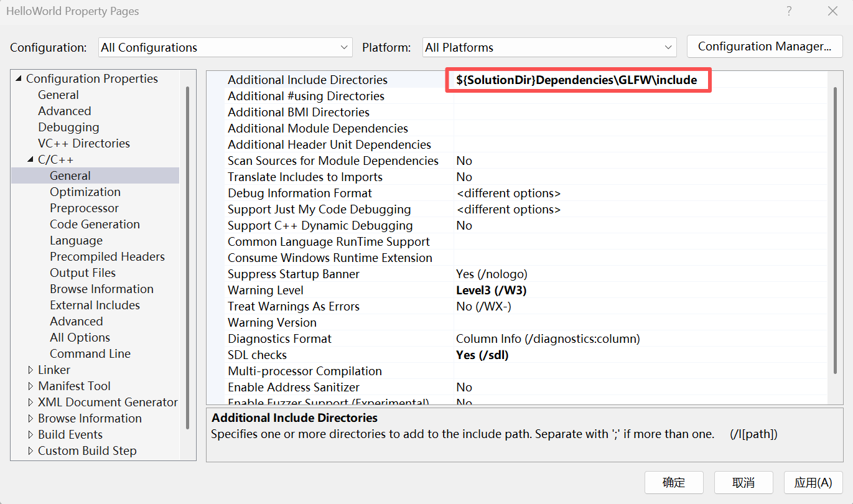This screenshot has width=853, height=504.
Task: Click the property grid vertical scrollbar
Action: [836, 230]
